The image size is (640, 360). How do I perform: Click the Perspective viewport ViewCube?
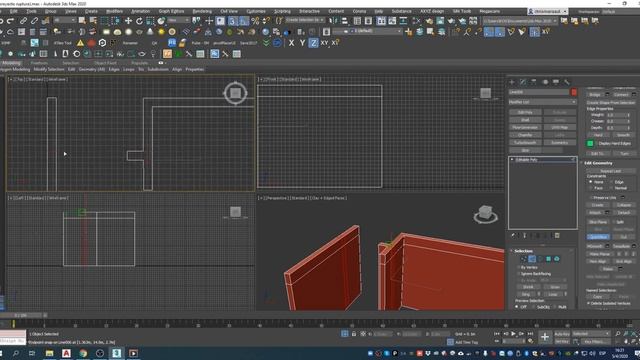485,214
